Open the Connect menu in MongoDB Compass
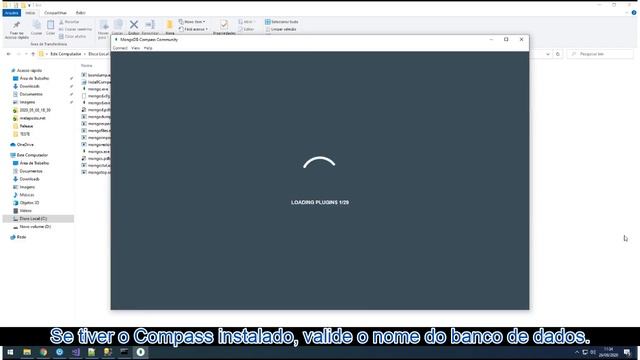640x360 pixels. (120, 48)
